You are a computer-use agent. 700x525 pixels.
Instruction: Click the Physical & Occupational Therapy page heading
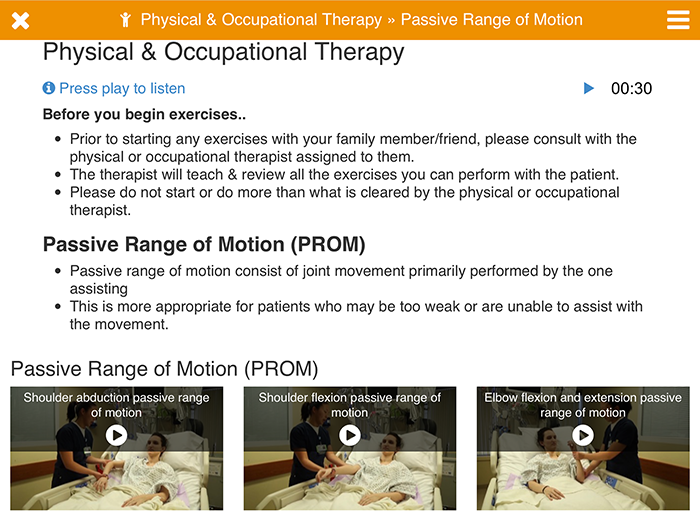pos(223,52)
